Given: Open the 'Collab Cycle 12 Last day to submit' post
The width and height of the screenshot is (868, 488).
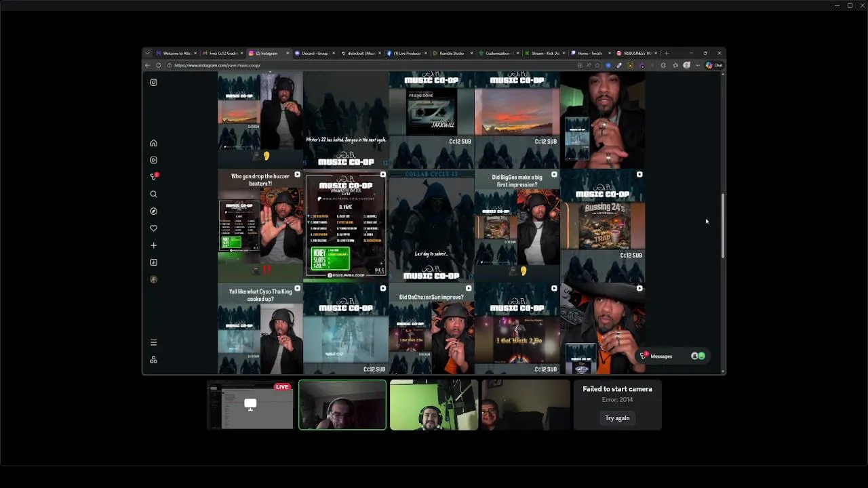Looking at the screenshot, I should [431, 225].
